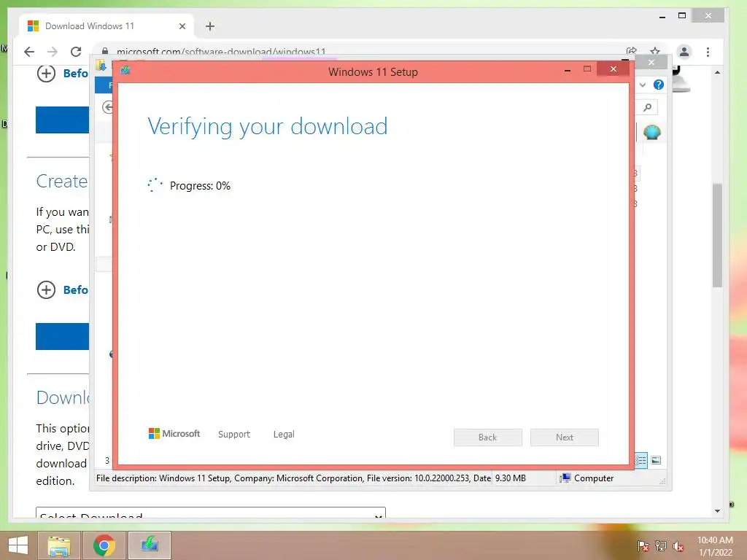The image size is (747, 560).
Task: Open the Chrome three-dot menu
Action: point(708,52)
